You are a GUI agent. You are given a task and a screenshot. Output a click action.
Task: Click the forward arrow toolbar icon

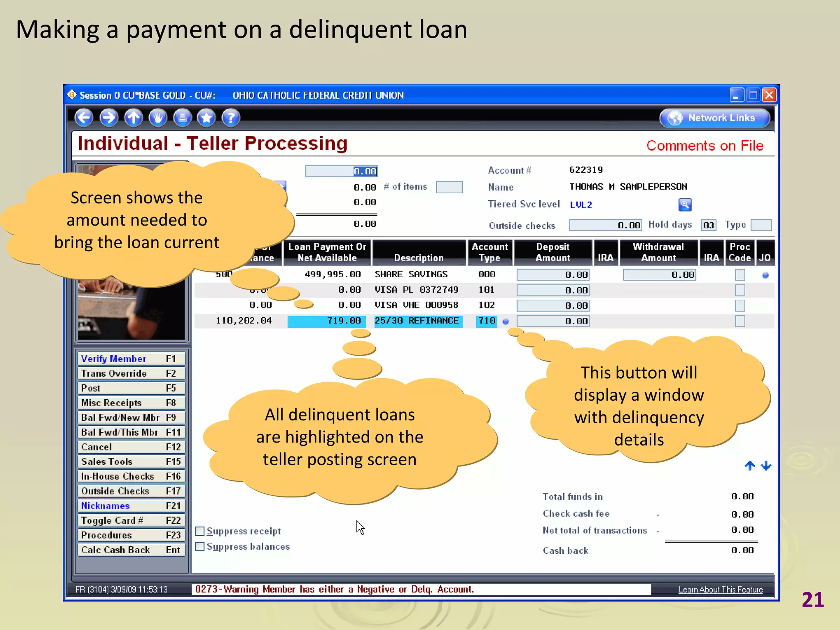tap(109, 118)
